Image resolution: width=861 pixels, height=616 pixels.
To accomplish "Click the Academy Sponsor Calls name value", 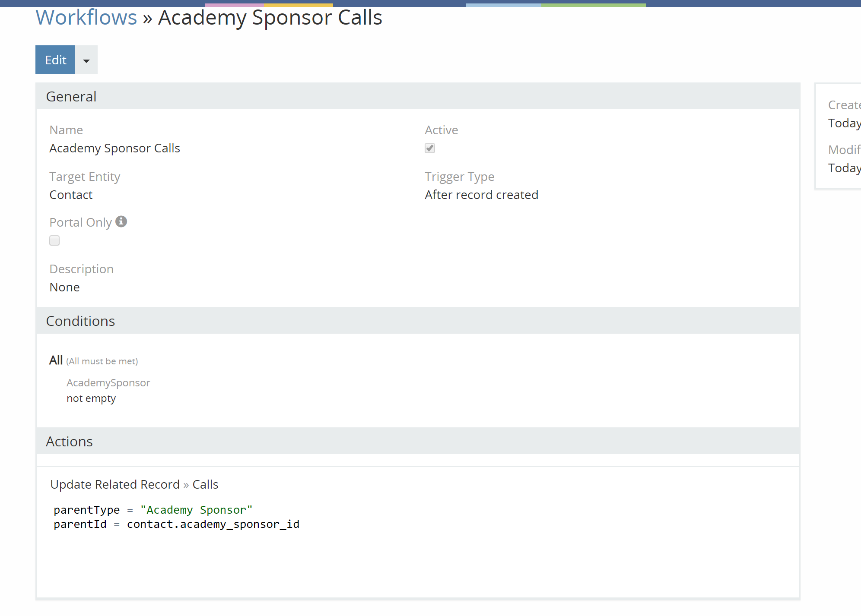I will click(114, 148).
